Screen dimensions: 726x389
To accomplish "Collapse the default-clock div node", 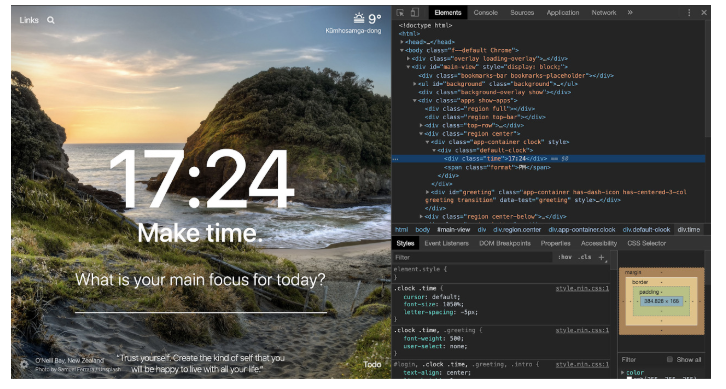I will tap(434, 151).
